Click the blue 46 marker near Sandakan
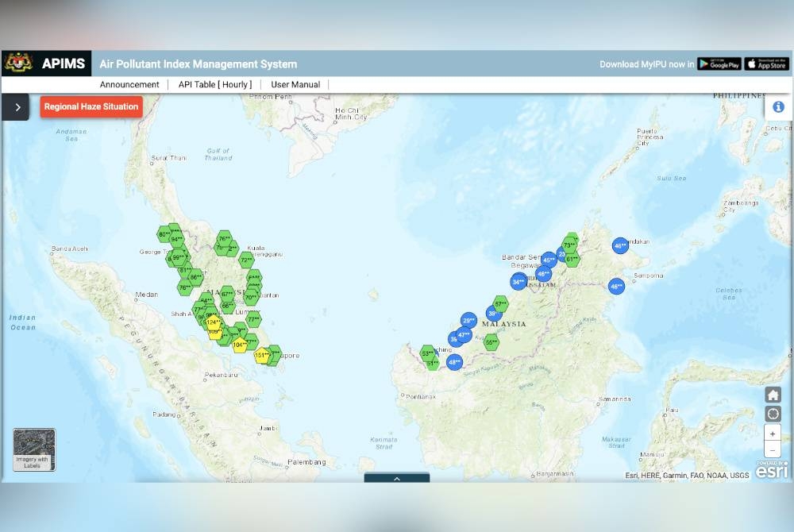Viewport: 794px width, 532px height. click(x=619, y=246)
